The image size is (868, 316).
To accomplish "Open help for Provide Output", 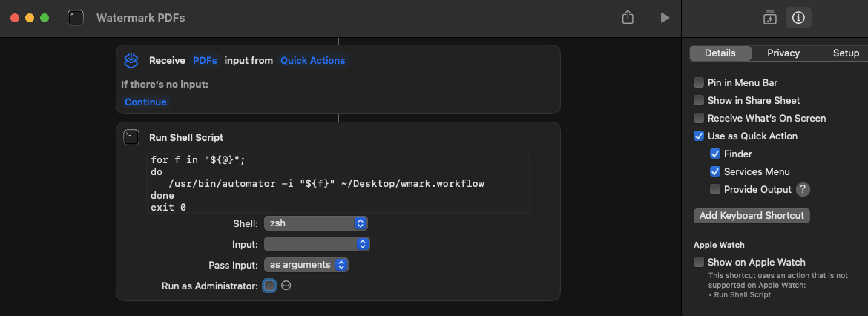I will click(803, 189).
